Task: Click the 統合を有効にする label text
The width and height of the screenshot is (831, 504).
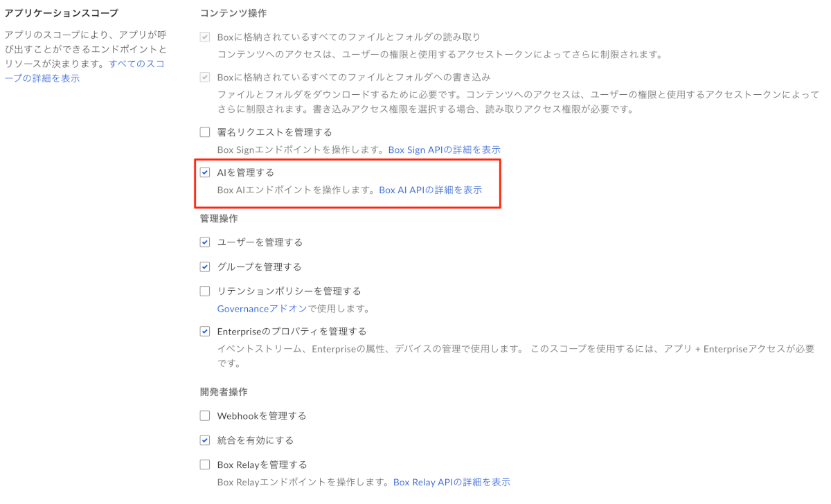Action: pyautogui.click(x=256, y=440)
